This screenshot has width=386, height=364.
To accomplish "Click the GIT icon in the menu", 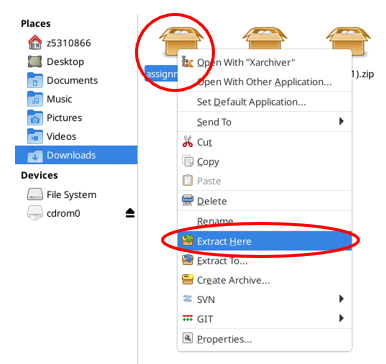I will click(187, 318).
